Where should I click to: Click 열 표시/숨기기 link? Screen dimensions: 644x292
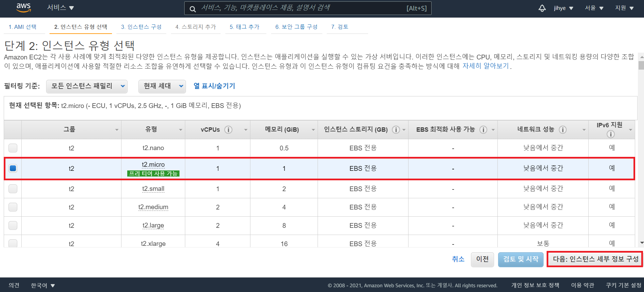(x=214, y=86)
